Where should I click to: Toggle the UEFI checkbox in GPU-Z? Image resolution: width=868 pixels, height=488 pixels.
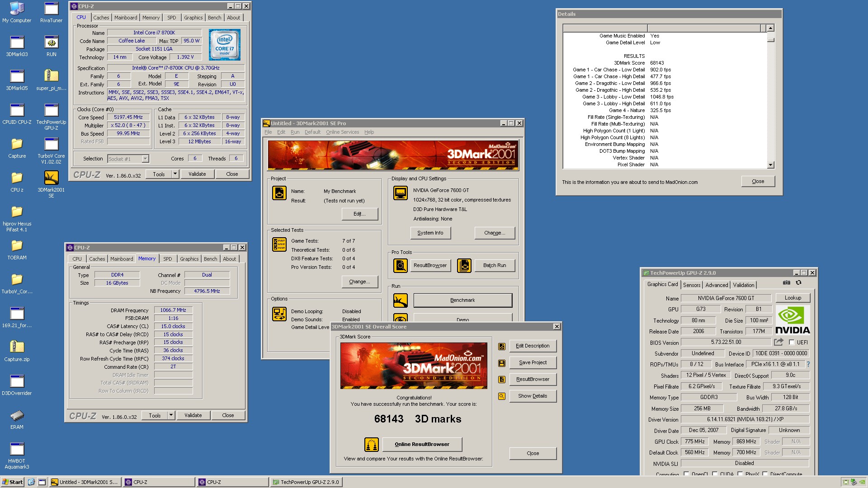[792, 343]
